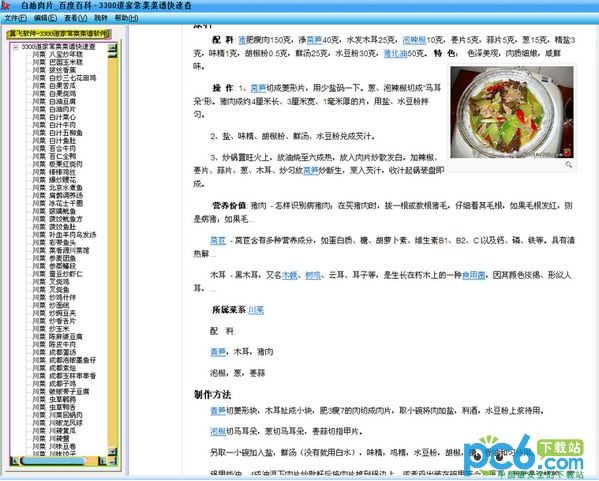Screen dimensions: 599x481
Task: Click tree scrollbar up arrow
Action: (x=112, y=48)
